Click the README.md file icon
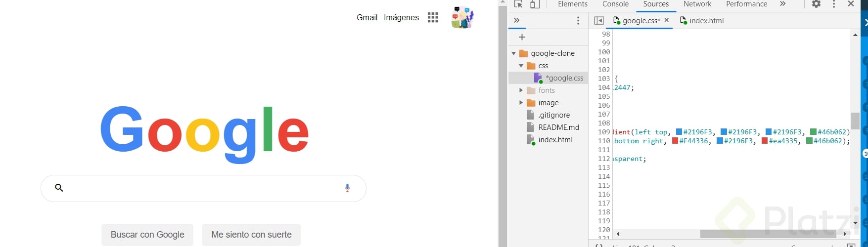This screenshot has height=247, width=868. [531, 127]
